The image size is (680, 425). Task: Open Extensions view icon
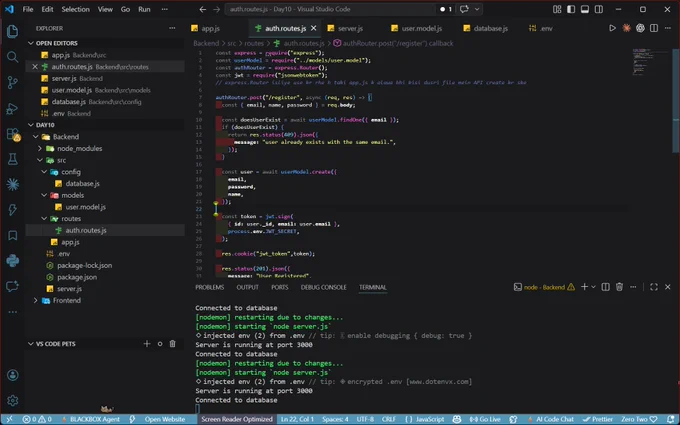[x=13, y=134]
